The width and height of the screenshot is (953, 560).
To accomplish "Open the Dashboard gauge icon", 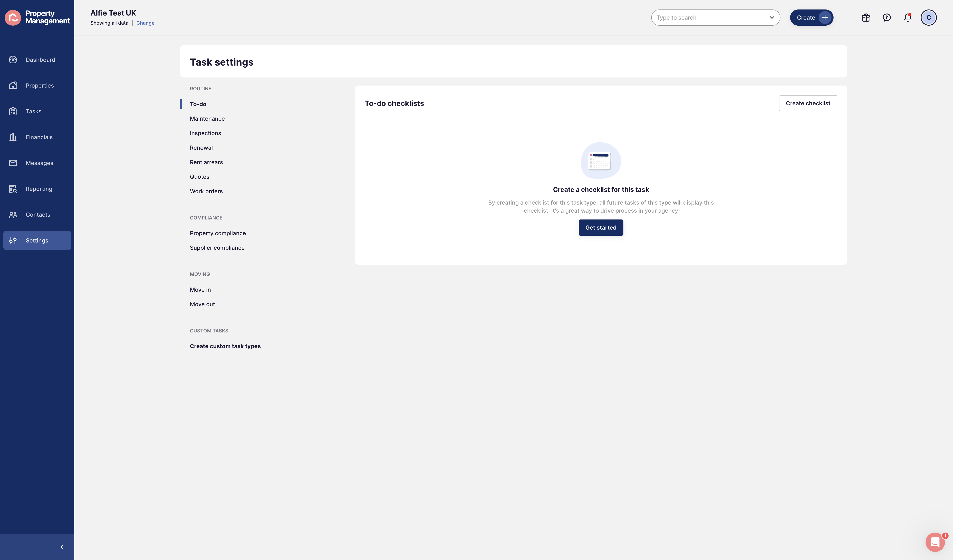I will coord(13,60).
